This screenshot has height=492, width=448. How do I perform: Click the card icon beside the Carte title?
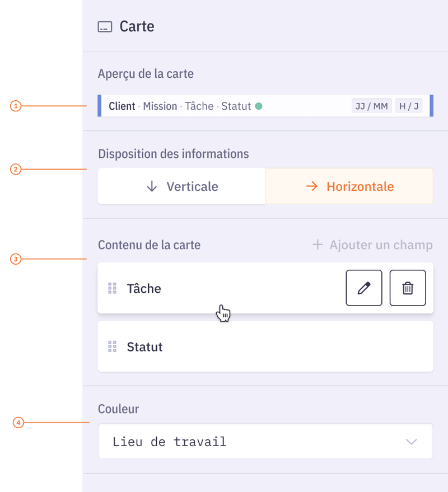(x=105, y=26)
